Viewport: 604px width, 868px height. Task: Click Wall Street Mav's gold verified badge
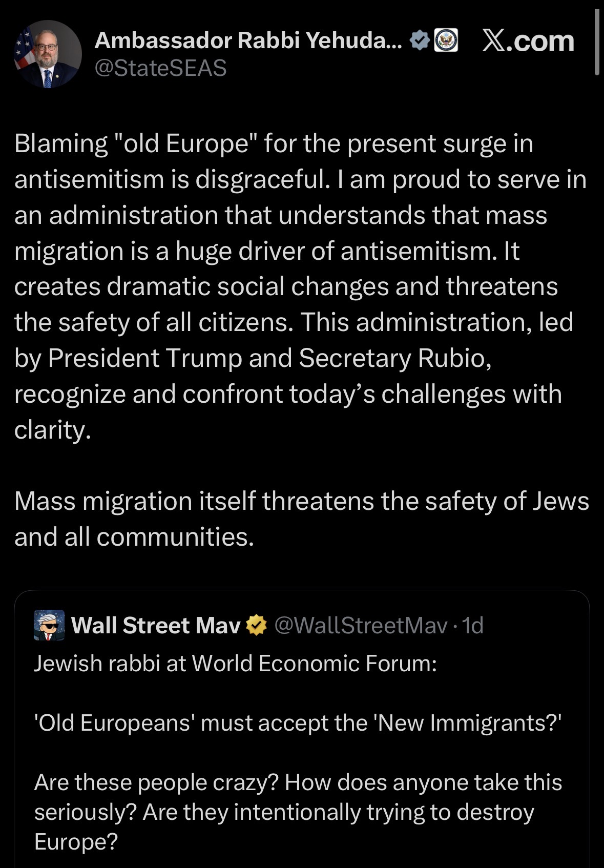[x=257, y=625]
